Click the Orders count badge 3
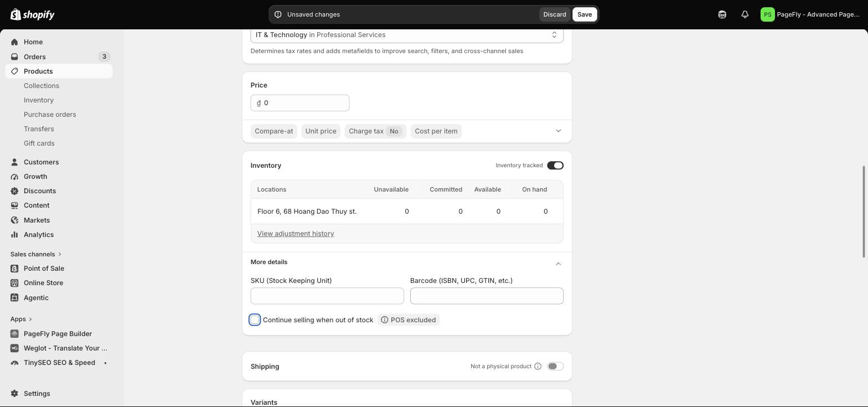 tap(104, 56)
